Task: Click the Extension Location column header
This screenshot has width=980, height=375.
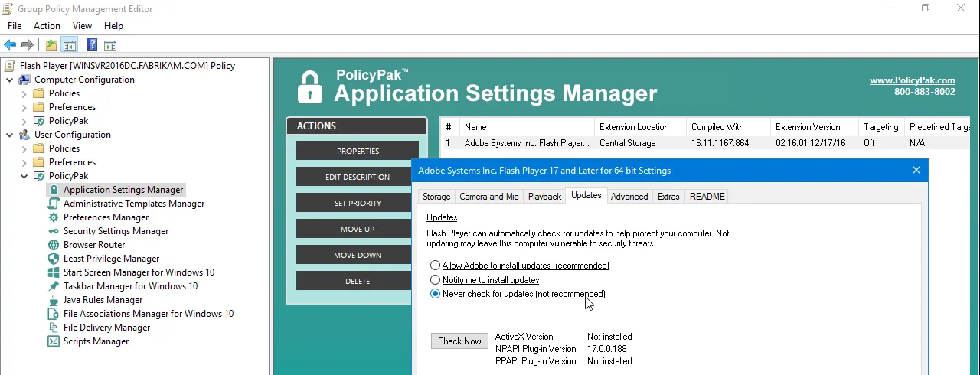Action: click(x=640, y=127)
